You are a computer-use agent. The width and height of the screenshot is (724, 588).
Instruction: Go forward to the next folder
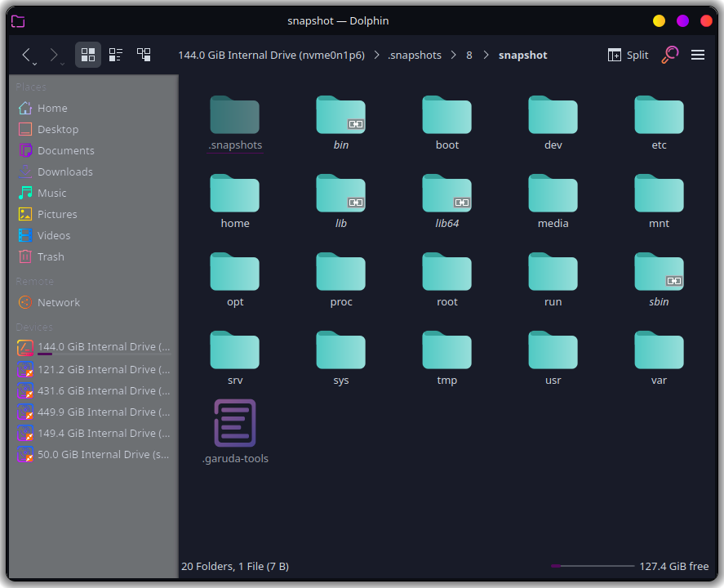pos(54,55)
